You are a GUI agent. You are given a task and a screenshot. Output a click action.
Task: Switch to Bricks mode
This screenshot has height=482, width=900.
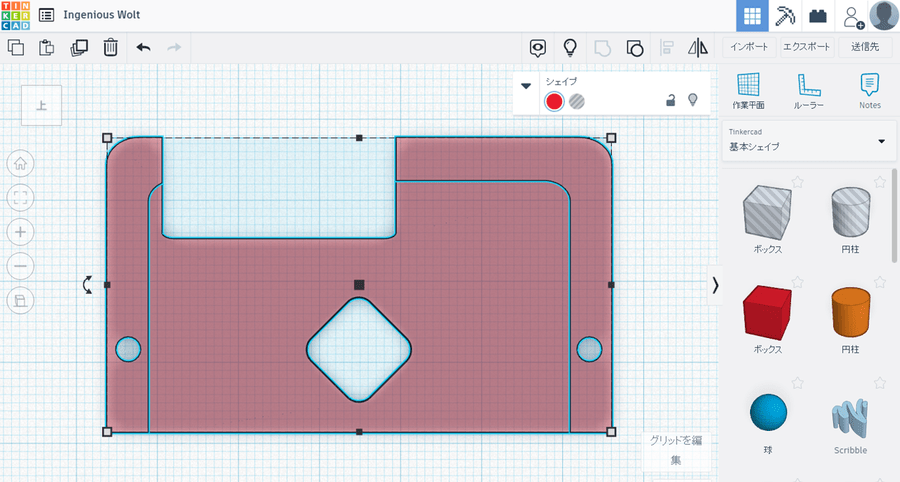[817, 16]
